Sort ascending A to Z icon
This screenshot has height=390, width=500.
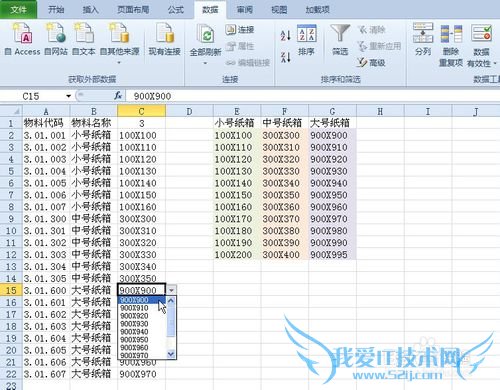click(x=286, y=35)
